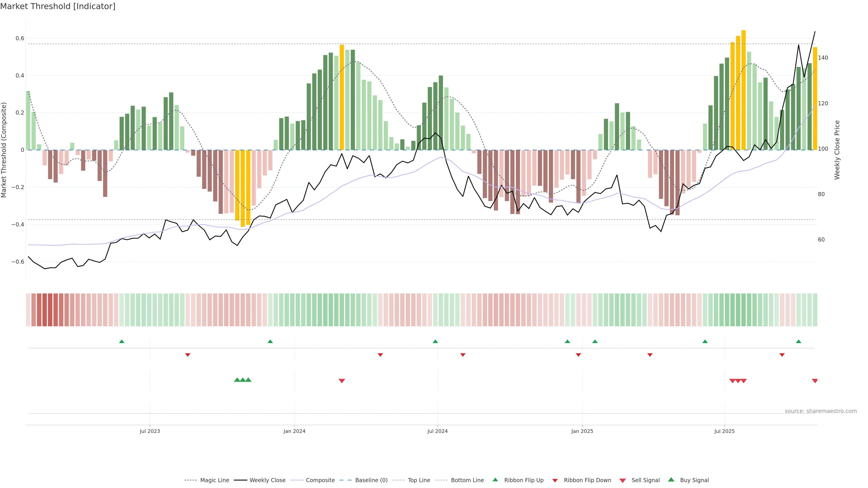Click the Ribbon Flip Down legend icon
Viewport: 868px width, 488px height.
click(555, 481)
